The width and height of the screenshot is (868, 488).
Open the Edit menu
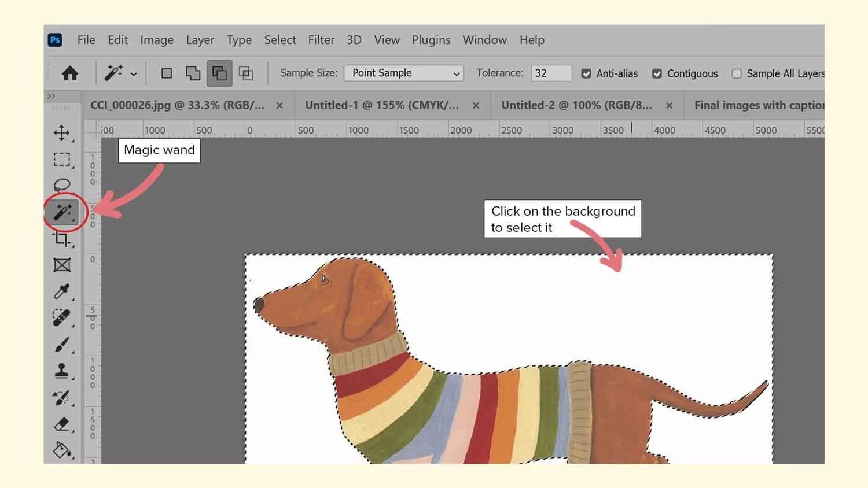[x=117, y=40]
